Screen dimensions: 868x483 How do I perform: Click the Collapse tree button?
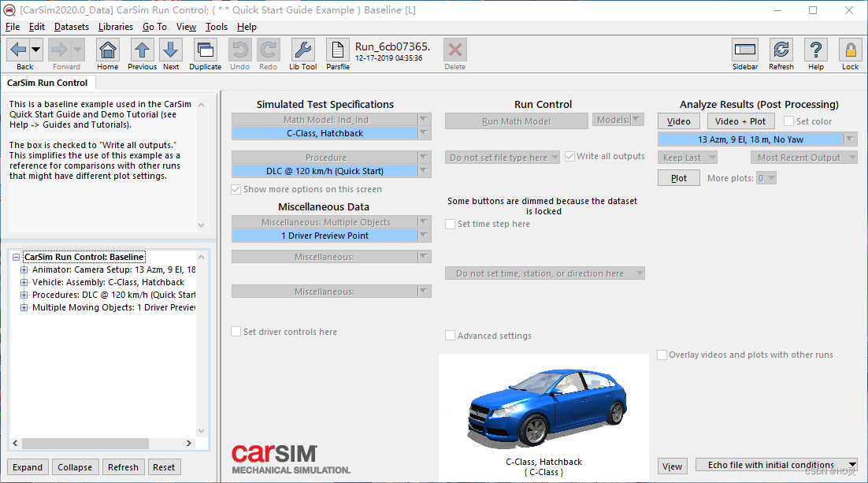(x=75, y=467)
